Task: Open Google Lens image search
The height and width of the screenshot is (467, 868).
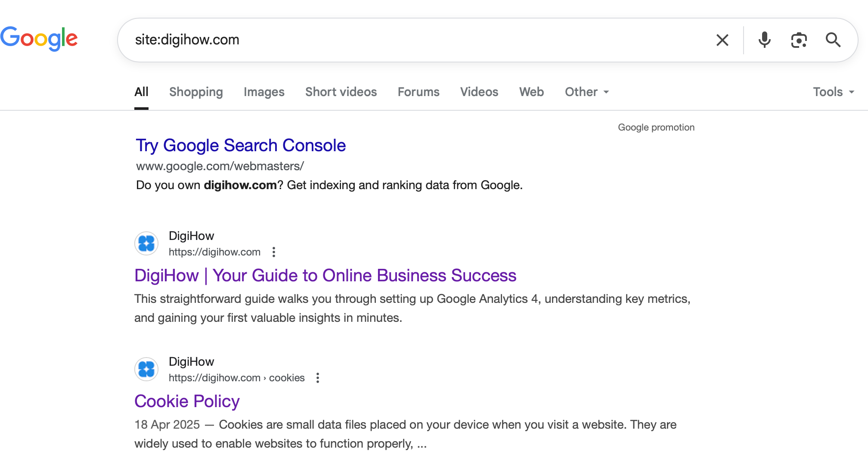Action: 799,40
